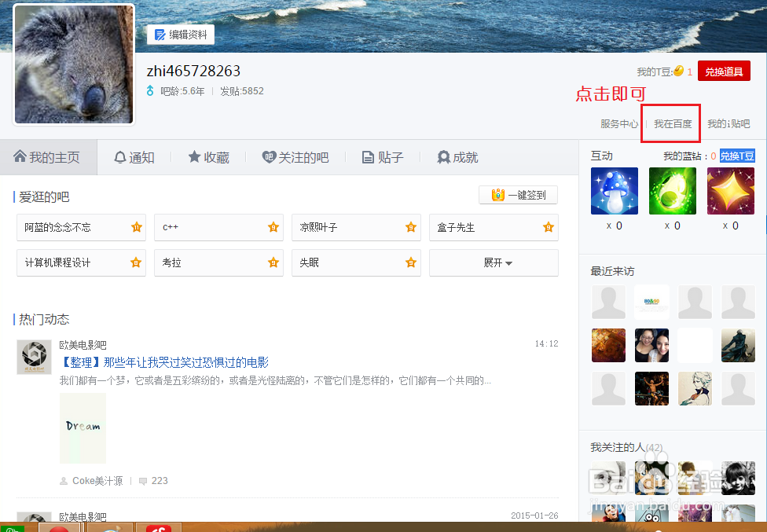This screenshot has height=532, width=767.
Task: Open the 盒子先生 bar
Action: (x=494, y=227)
